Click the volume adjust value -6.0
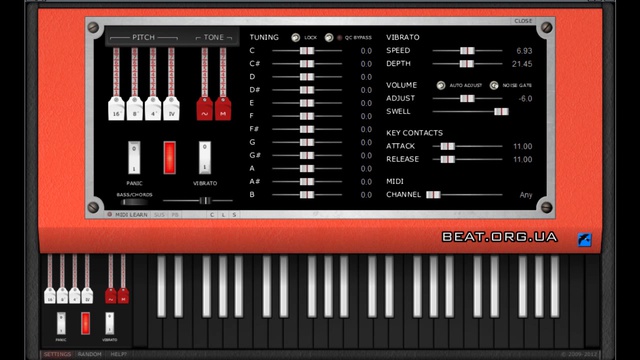Screen dimensions: 640x360 (x=525, y=99)
